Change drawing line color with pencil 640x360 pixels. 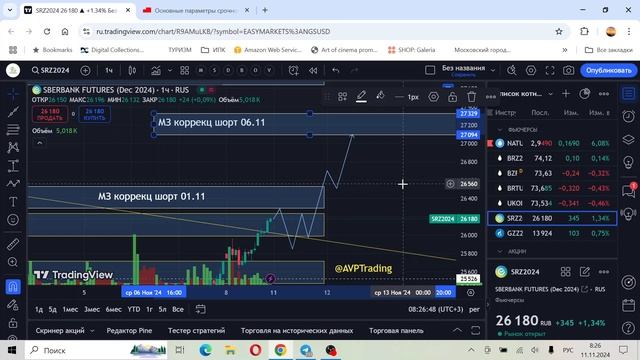pos(361,97)
